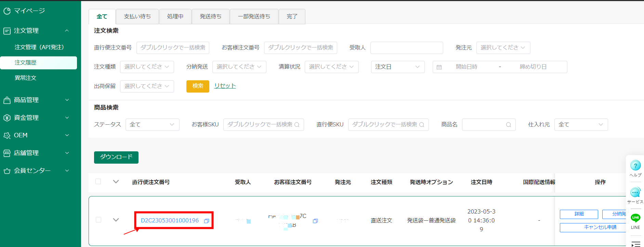
Task: Open the LINE contact icon
Action: (x=635, y=218)
